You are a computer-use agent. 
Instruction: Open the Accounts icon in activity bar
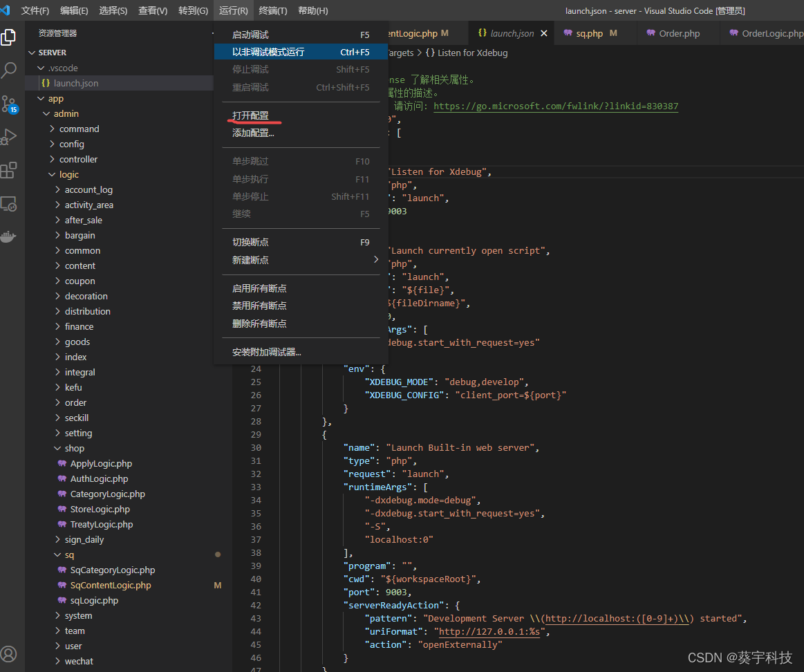pos(9,654)
